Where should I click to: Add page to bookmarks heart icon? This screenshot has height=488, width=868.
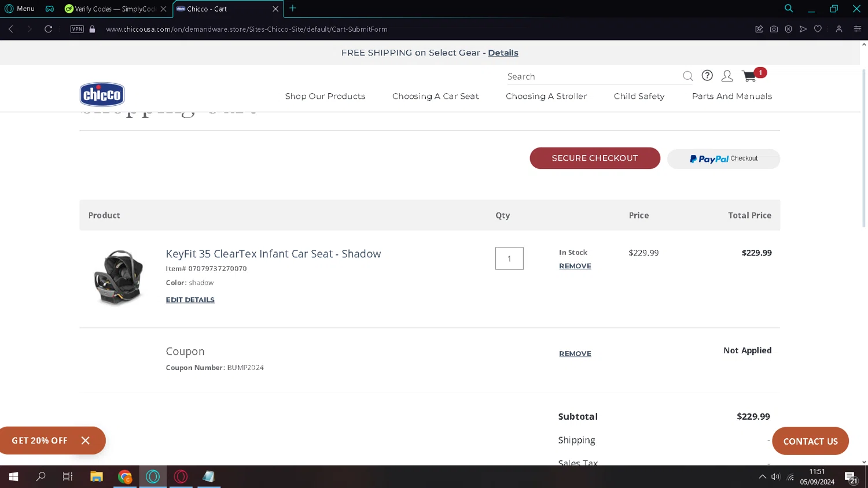818,29
